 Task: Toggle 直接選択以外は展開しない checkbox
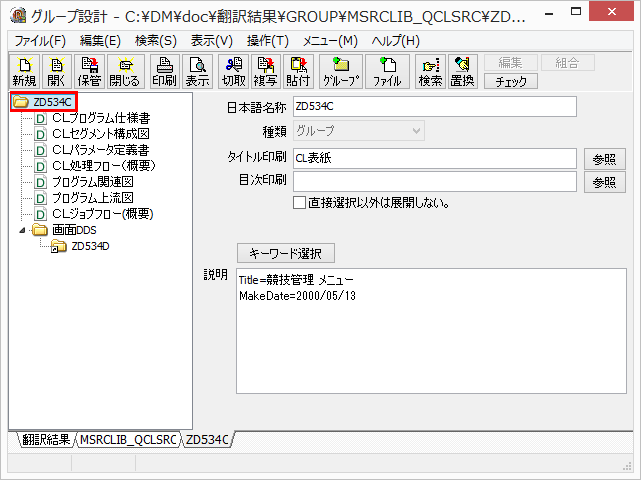click(299, 203)
